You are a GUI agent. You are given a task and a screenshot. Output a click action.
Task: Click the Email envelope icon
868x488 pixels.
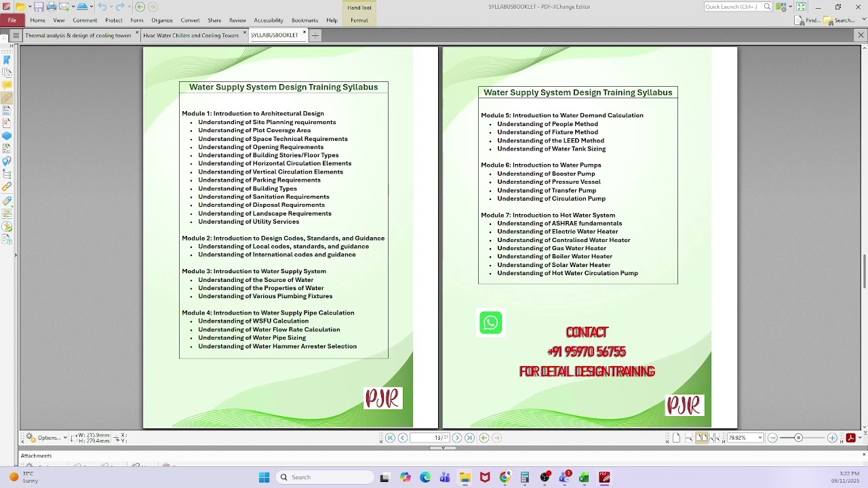(x=64, y=7)
